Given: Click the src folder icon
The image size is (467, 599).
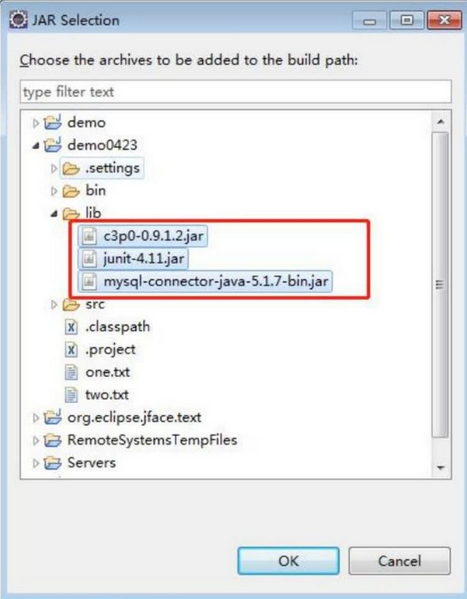Looking at the screenshot, I should coord(71,304).
